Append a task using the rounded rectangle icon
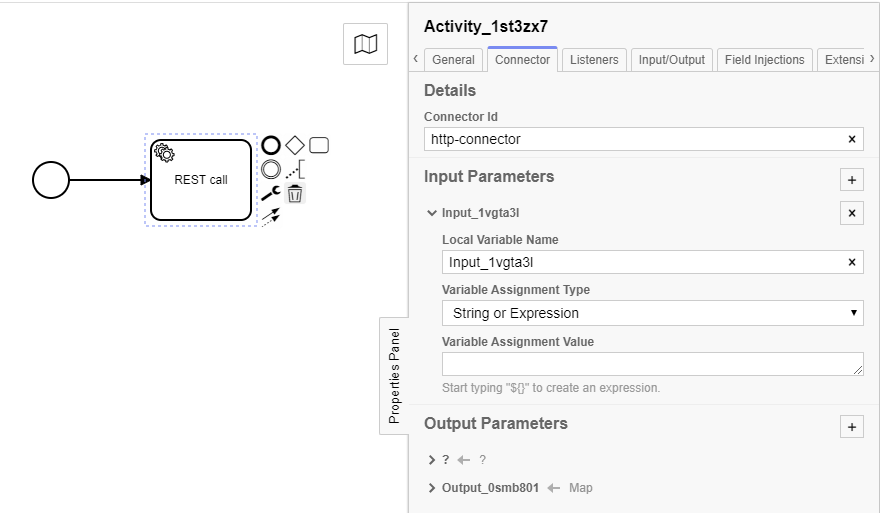Image resolution: width=880 pixels, height=513 pixels. pos(319,146)
